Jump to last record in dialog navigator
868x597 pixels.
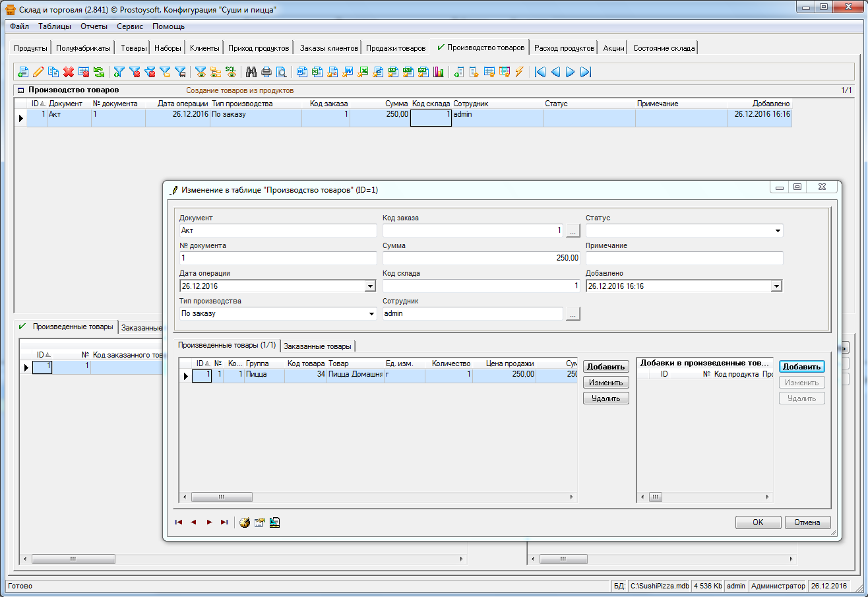tap(224, 522)
